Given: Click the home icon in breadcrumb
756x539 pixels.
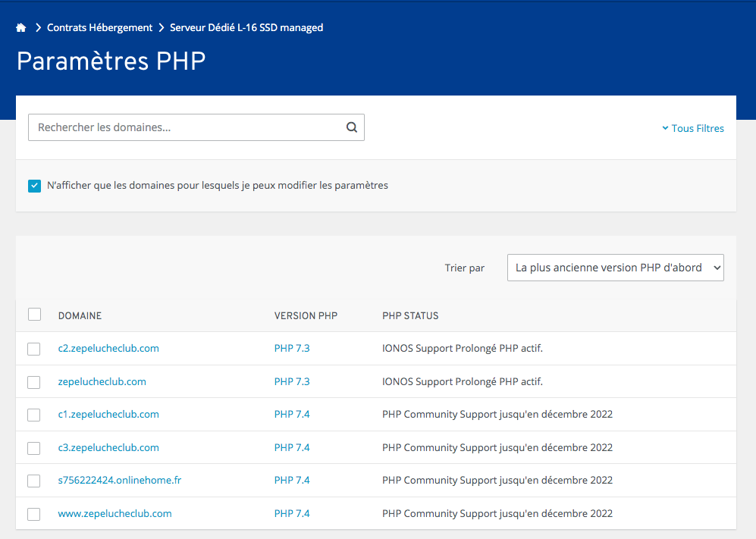Looking at the screenshot, I should pyautogui.click(x=21, y=28).
